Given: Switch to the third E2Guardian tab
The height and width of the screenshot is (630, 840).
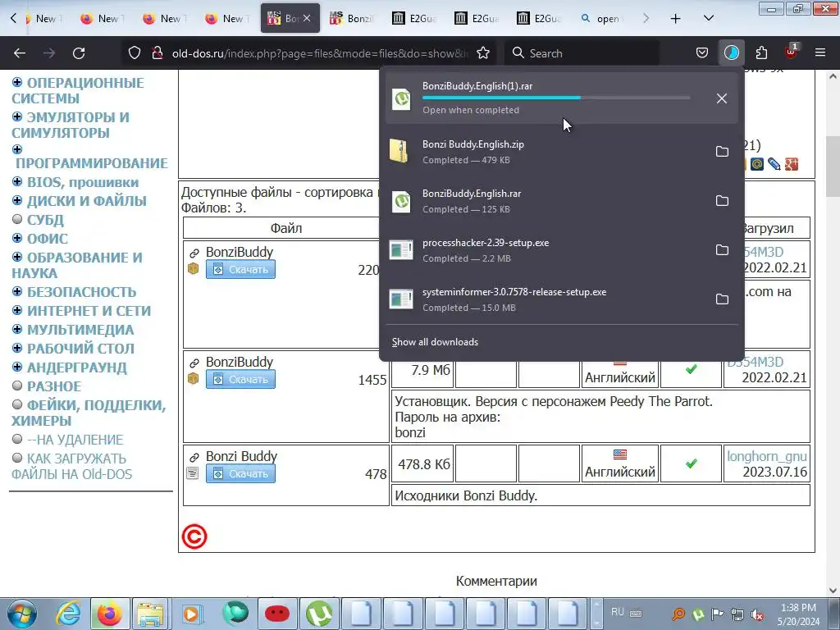Looking at the screenshot, I should click(539, 19).
